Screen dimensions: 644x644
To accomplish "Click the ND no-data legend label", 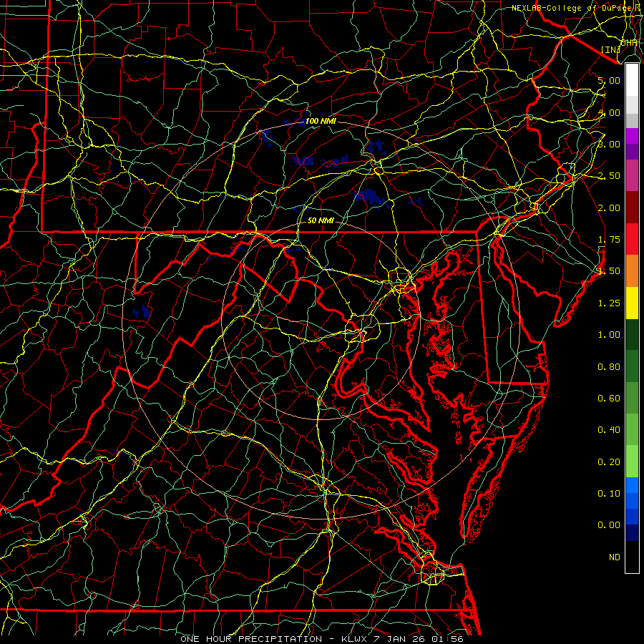I will click(x=615, y=557).
